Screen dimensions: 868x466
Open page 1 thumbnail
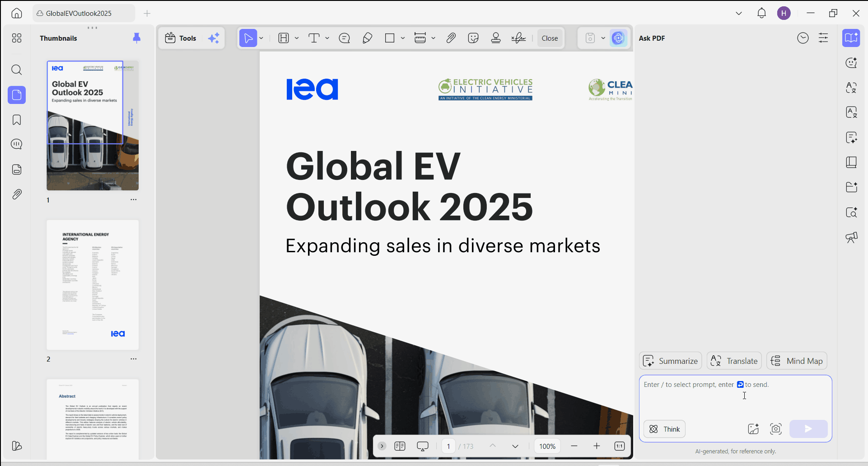93,125
